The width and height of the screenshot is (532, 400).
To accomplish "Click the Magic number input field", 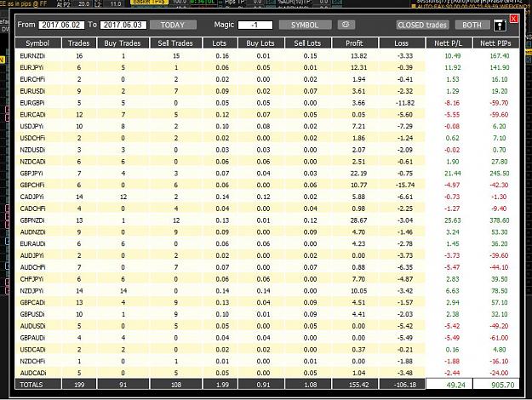I will pyautogui.click(x=255, y=25).
